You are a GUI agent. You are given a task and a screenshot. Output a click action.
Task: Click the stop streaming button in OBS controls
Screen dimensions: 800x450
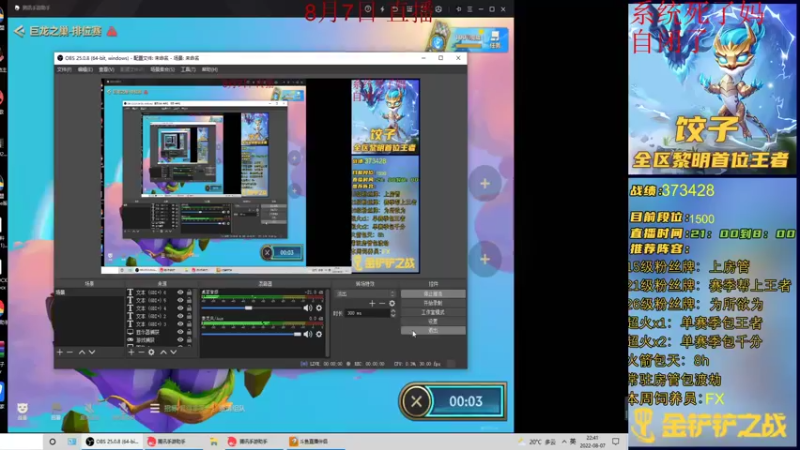(433, 294)
